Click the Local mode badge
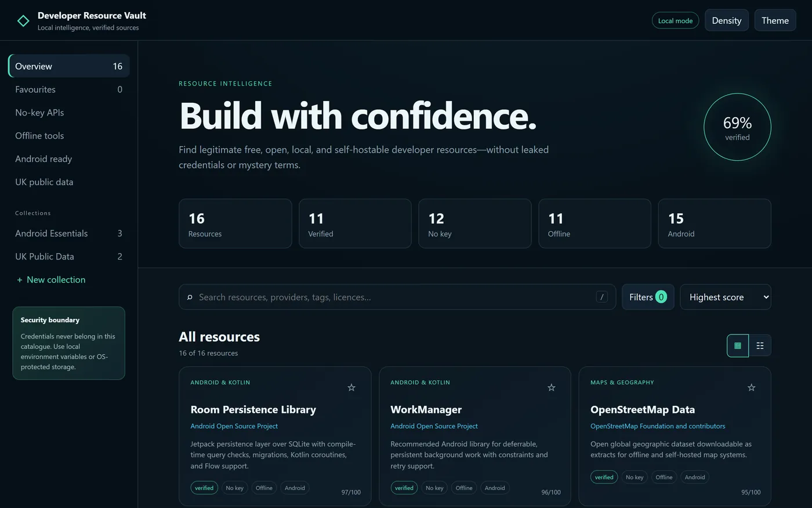Image resolution: width=812 pixels, height=508 pixels. [675, 20]
